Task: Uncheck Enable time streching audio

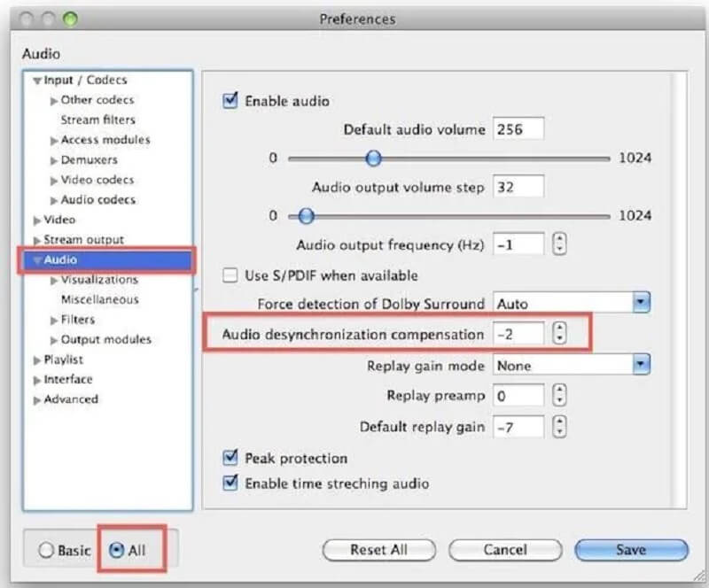Action: coord(229,484)
